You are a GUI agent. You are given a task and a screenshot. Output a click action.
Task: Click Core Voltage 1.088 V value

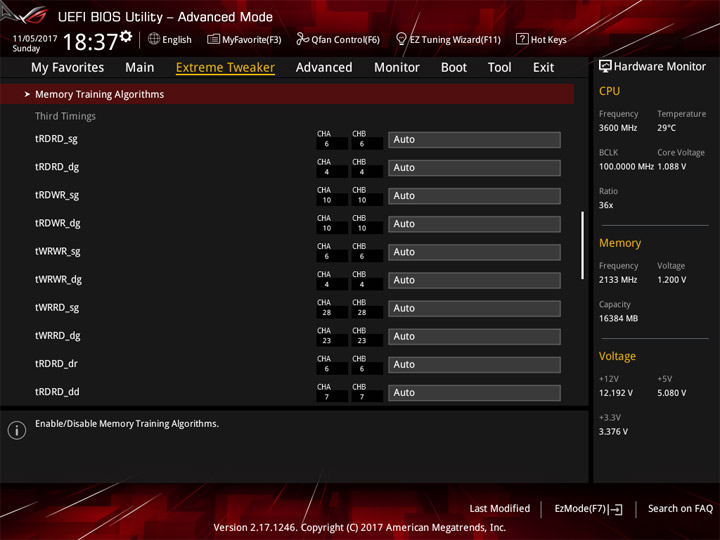(672, 166)
